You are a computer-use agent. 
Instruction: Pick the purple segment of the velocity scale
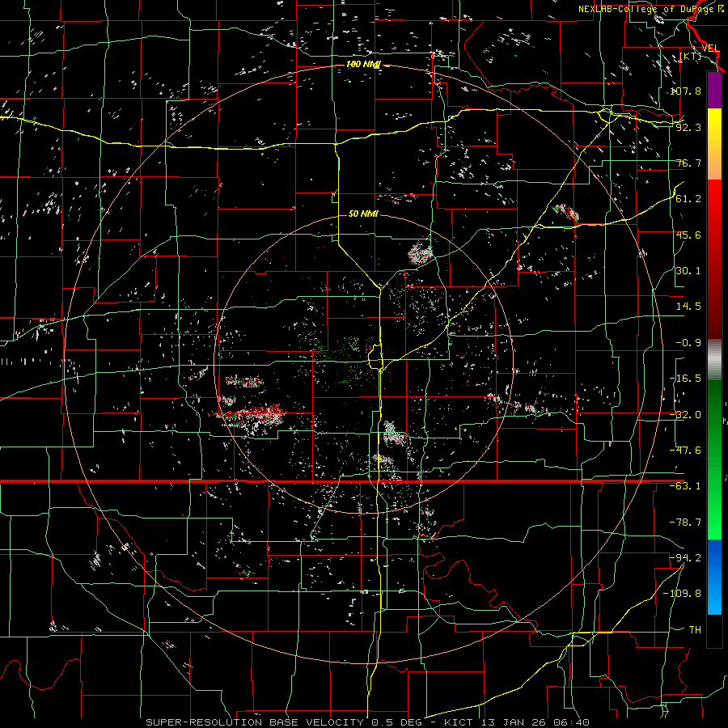[x=714, y=90]
